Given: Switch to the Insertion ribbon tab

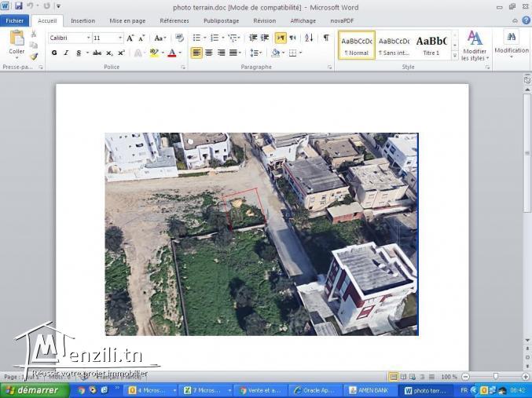Looking at the screenshot, I should [x=83, y=20].
